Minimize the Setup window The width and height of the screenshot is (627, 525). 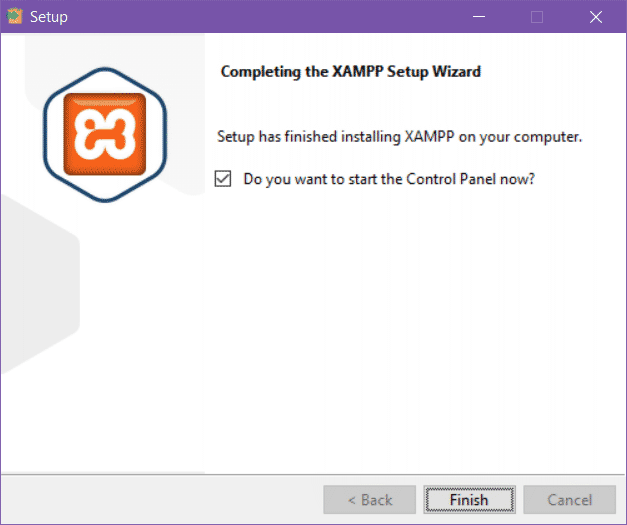coord(478,17)
